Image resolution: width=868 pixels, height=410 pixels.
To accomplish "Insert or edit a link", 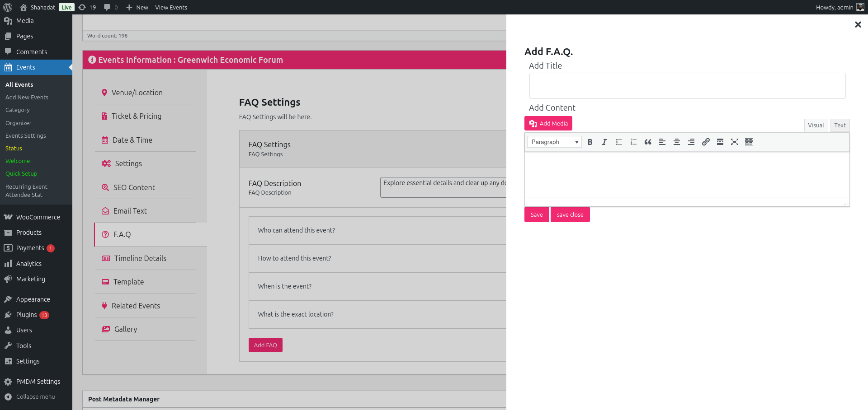I will (706, 142).
